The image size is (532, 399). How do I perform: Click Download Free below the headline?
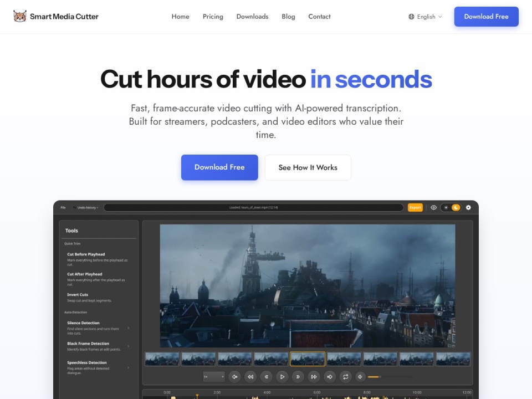pos(219,167)
